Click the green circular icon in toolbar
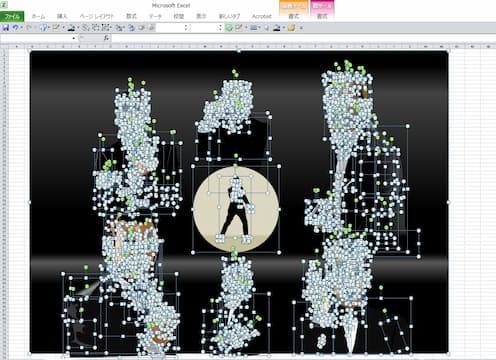This screenshot has width=496, height=360. [229, 28]
